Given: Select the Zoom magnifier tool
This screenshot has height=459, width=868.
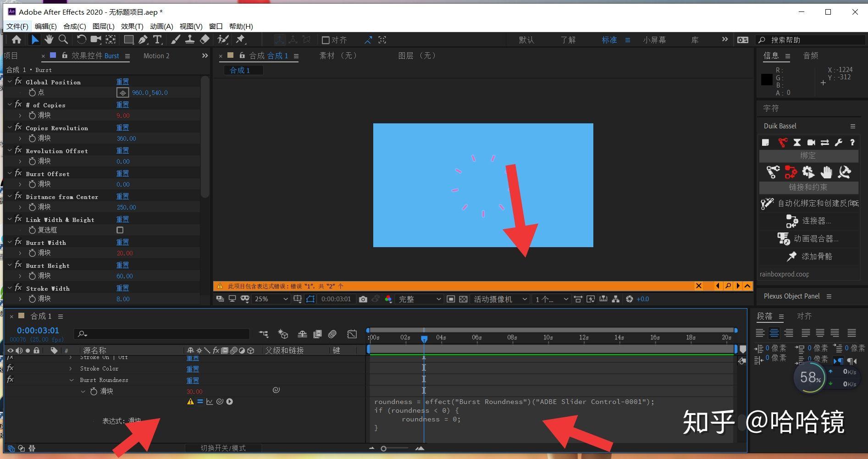Looking at the screenshot, I should tap(63, 40).
